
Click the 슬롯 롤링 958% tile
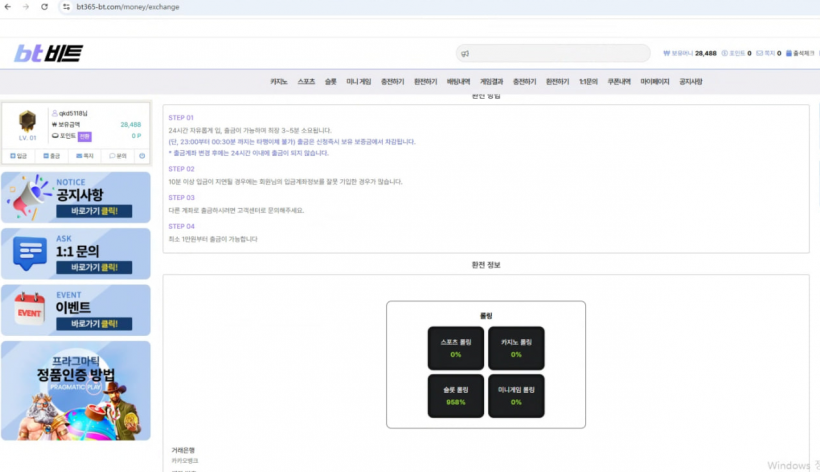click(455, 396)
